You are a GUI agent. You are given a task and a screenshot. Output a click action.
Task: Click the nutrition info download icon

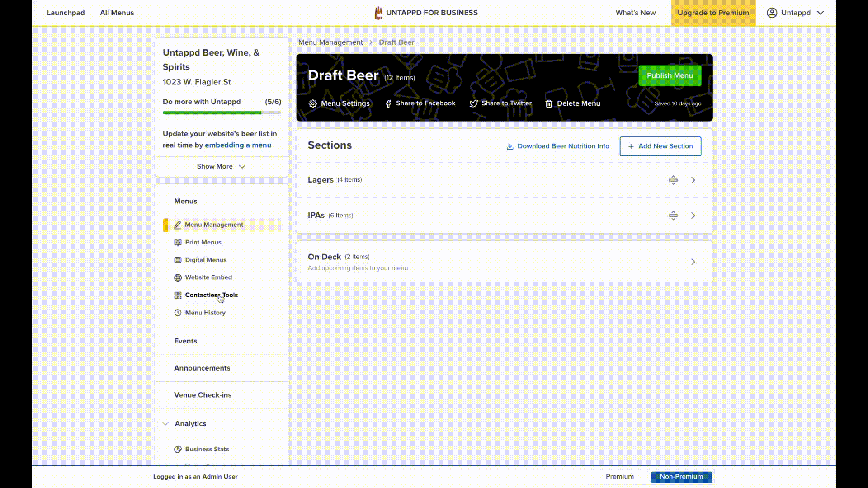point(510,146)
